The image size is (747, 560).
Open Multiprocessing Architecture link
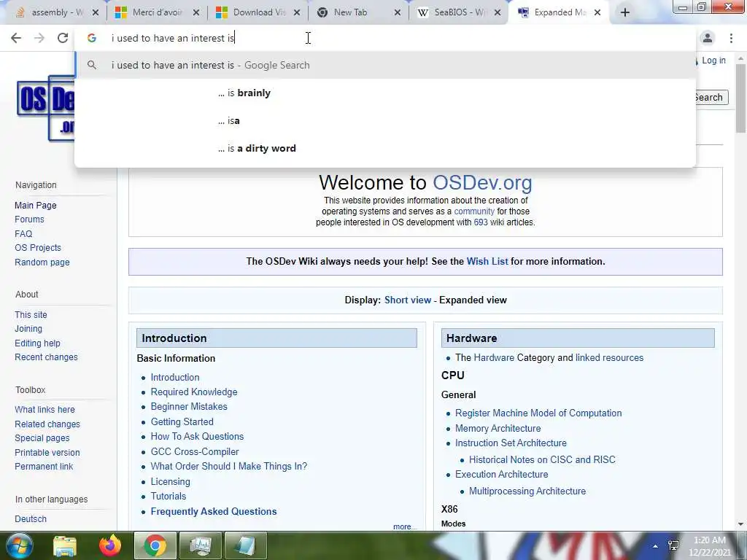pyautogui.click(x=527, y=491)
